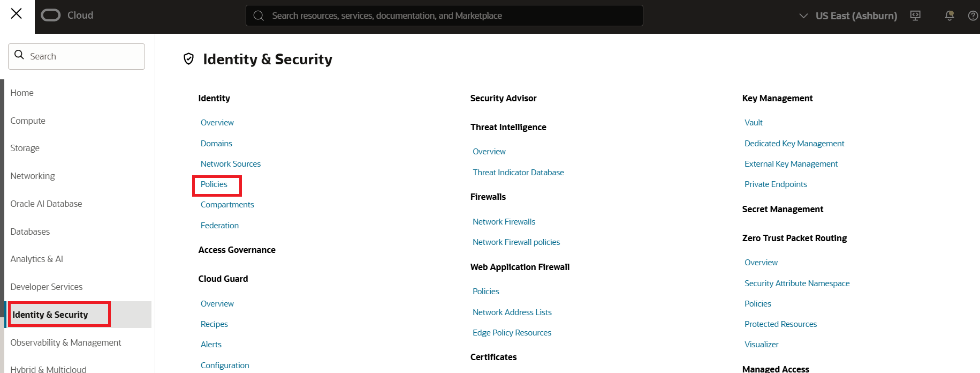Click the Firewalls section heading

coord(488,197)
